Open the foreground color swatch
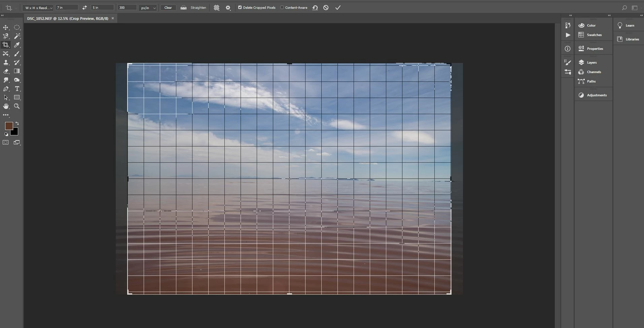 pyautogui.click(x=9, y=126)
